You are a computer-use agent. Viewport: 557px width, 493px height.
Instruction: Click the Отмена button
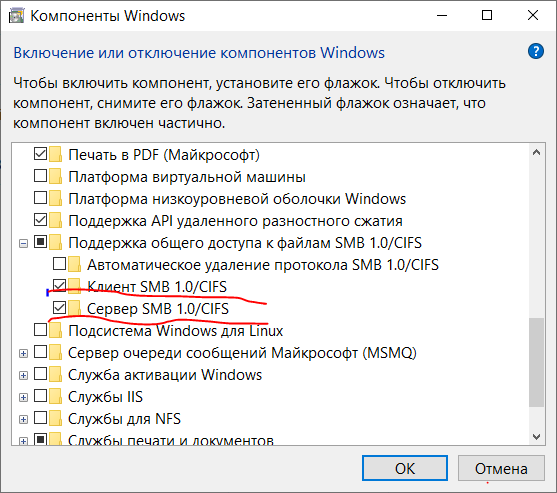point(501,468)
